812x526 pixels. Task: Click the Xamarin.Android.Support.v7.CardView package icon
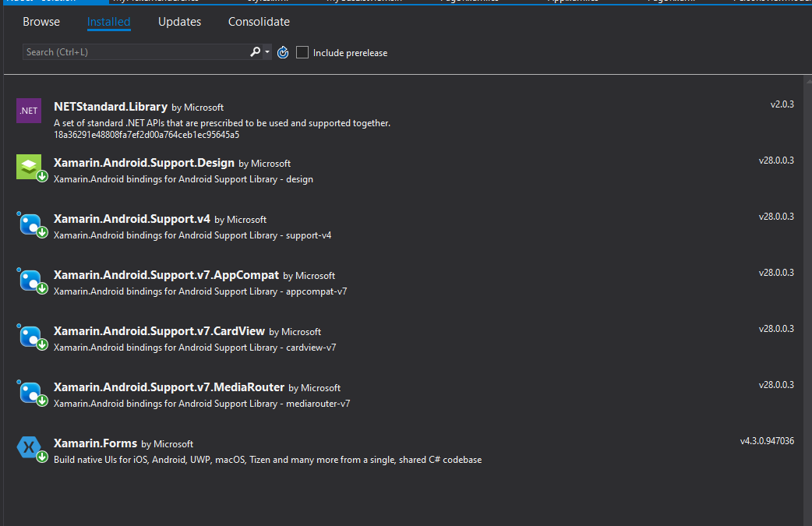[32, 337]
